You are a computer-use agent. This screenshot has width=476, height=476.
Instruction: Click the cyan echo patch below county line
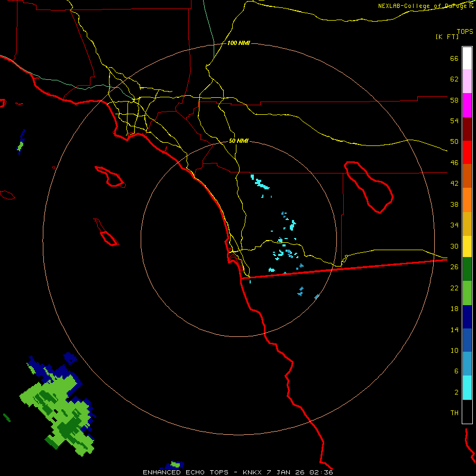coord(260,182)
